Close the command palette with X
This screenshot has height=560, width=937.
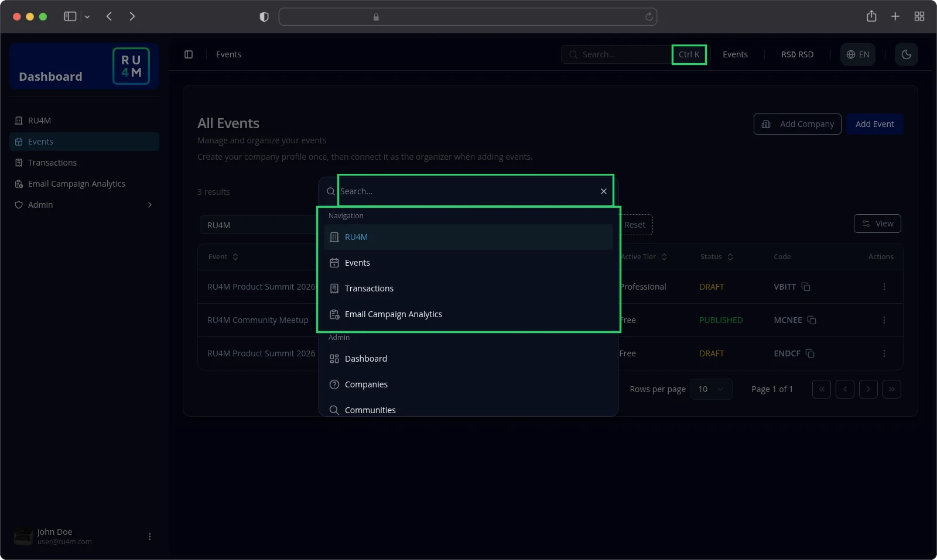point(604,191)
